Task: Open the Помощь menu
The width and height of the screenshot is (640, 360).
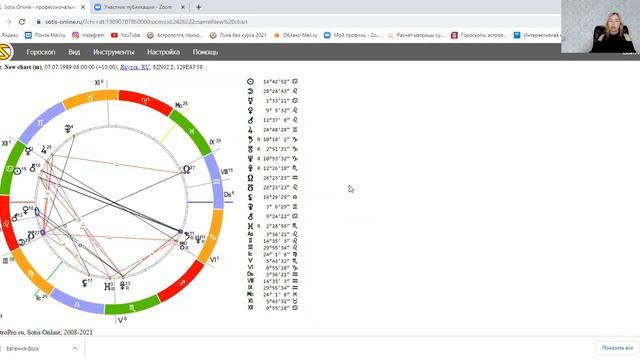Action: click(205, 52)
